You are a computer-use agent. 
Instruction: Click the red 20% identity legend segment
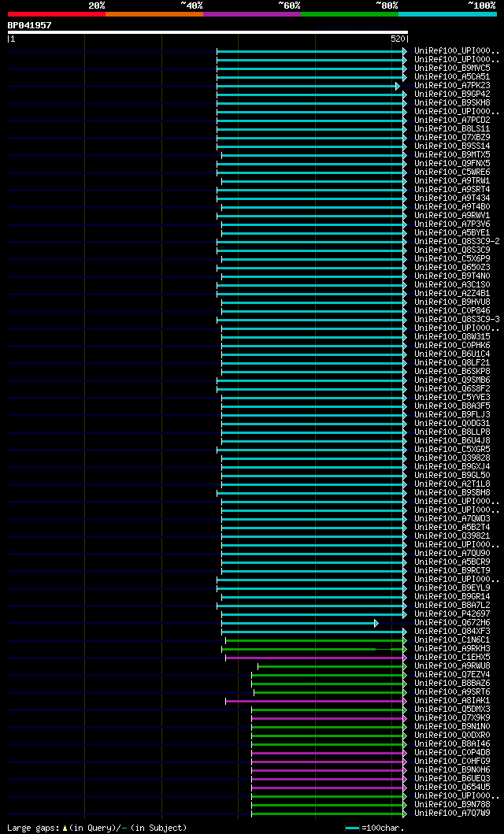[x=57, y=14]
